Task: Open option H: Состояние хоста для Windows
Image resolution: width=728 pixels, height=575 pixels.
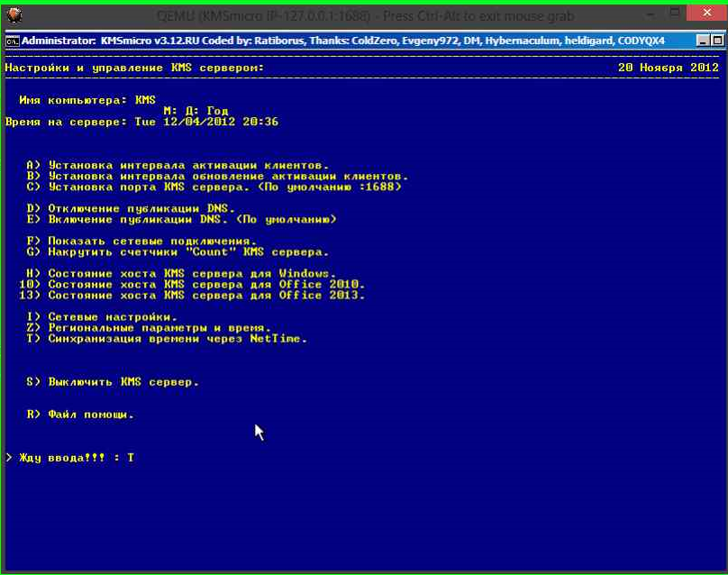Action: (181, 274)
